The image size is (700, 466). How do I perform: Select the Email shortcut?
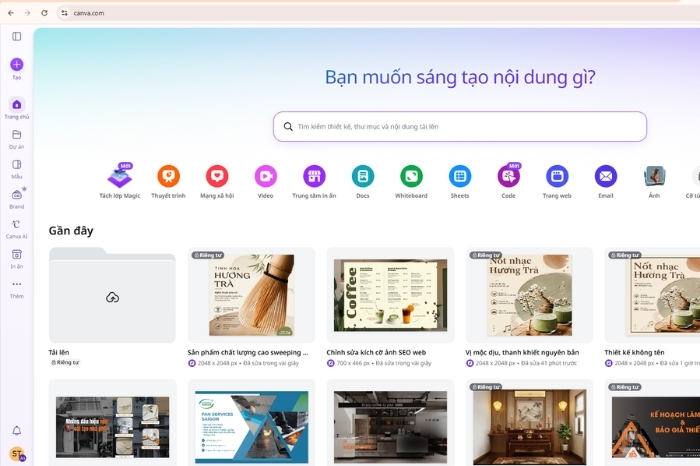pos(606,181)
